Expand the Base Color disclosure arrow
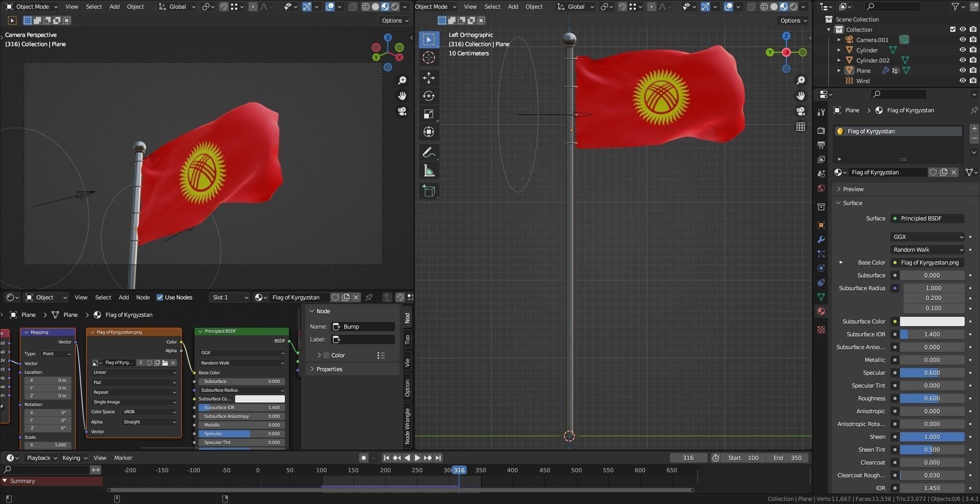The image size is (980, 504). pos(841,263)
